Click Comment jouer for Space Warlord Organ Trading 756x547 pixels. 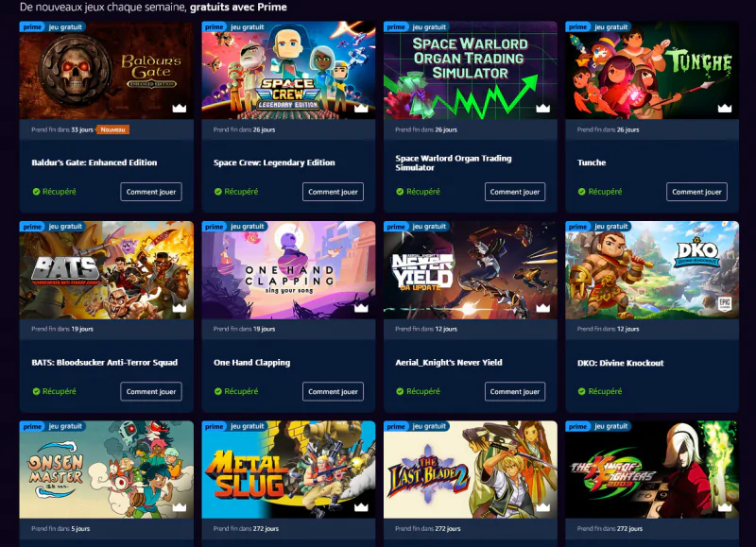tap(515, 192)
